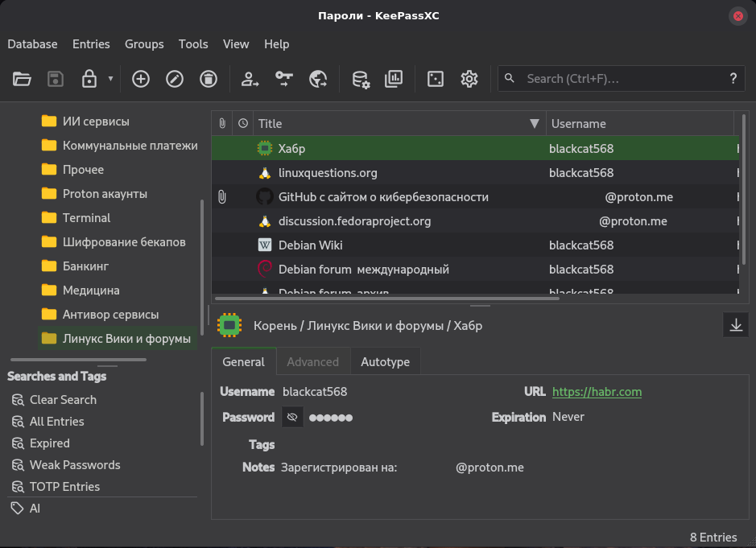This screenshot has height=548, width=756.
Task: Select the Коммунальные платежи group
Action: (120, 145)
